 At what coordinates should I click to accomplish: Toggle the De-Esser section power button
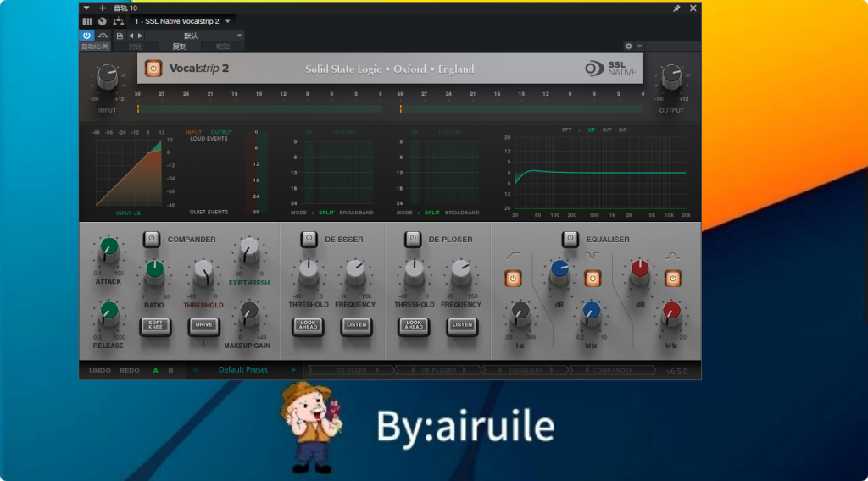309,239
